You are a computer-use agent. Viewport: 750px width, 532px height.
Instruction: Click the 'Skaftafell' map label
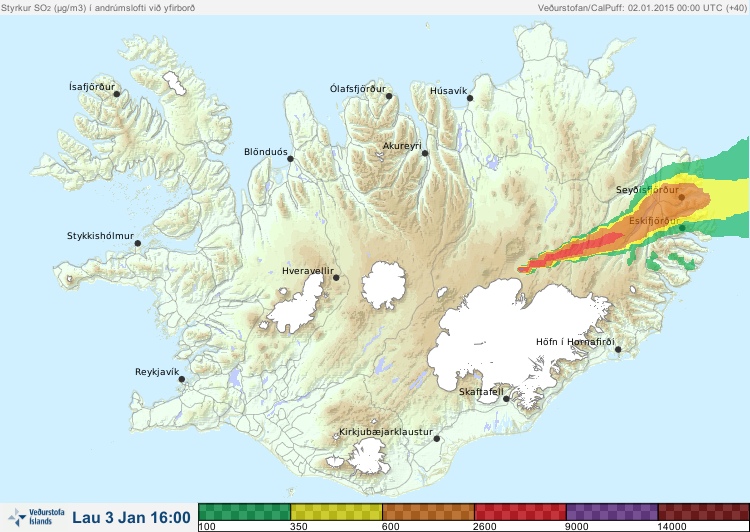tap(481, 392)
